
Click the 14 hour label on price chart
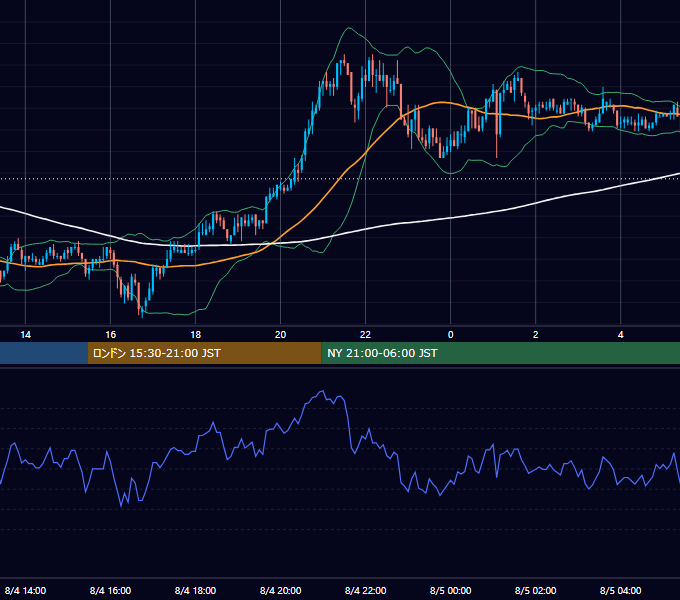click(x=26, y=335)
